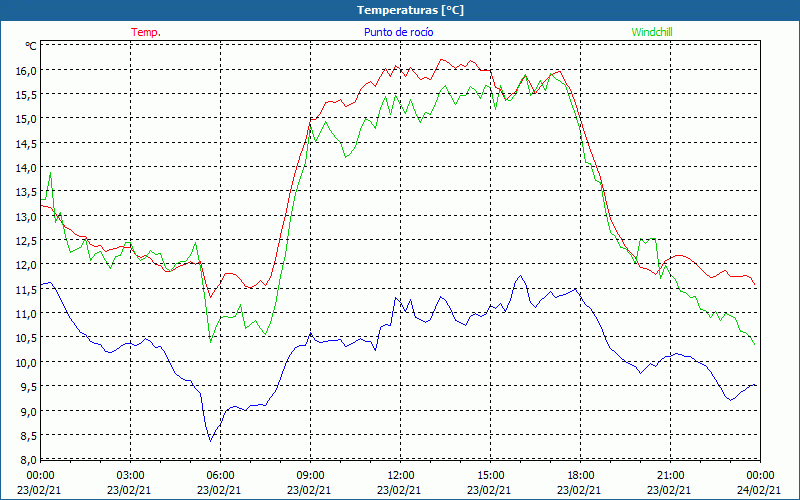This screenshot has height=500, width=800.
Task: Click the '11,0' y-axis value
Action: coord(27,314)
